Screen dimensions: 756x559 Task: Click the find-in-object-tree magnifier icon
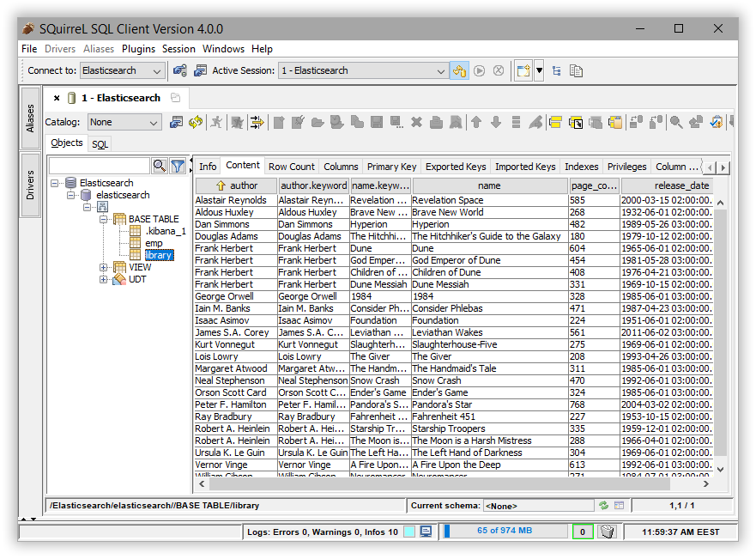pos(159,166)
